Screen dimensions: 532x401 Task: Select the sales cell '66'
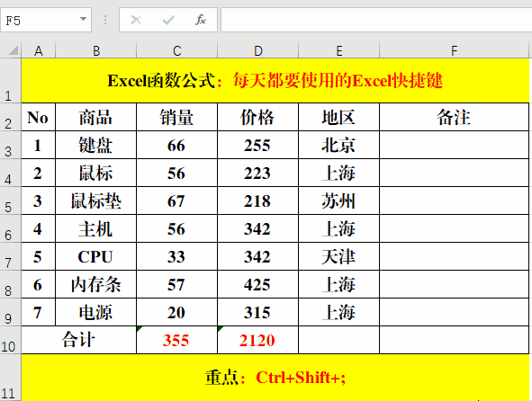point(176,145)
